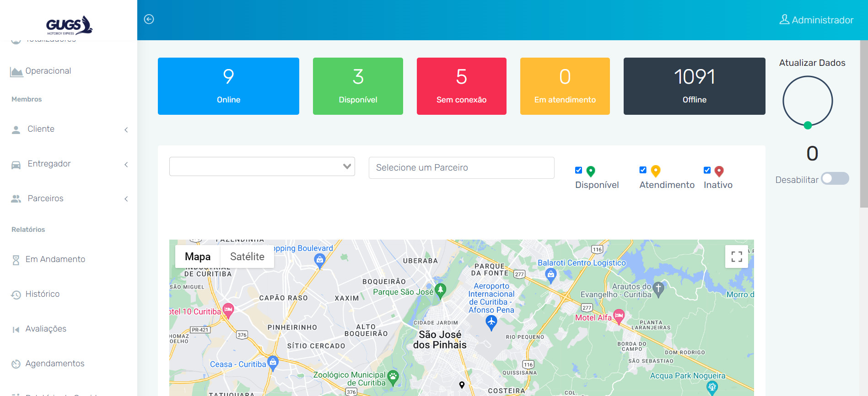Click the Parque São José map marker

[440, 290]
